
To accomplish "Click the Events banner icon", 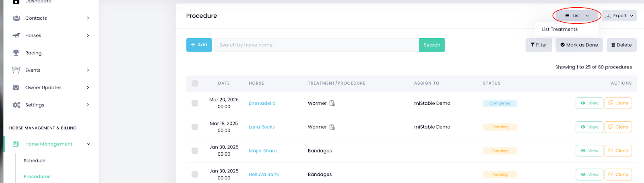I will (16, 70).
